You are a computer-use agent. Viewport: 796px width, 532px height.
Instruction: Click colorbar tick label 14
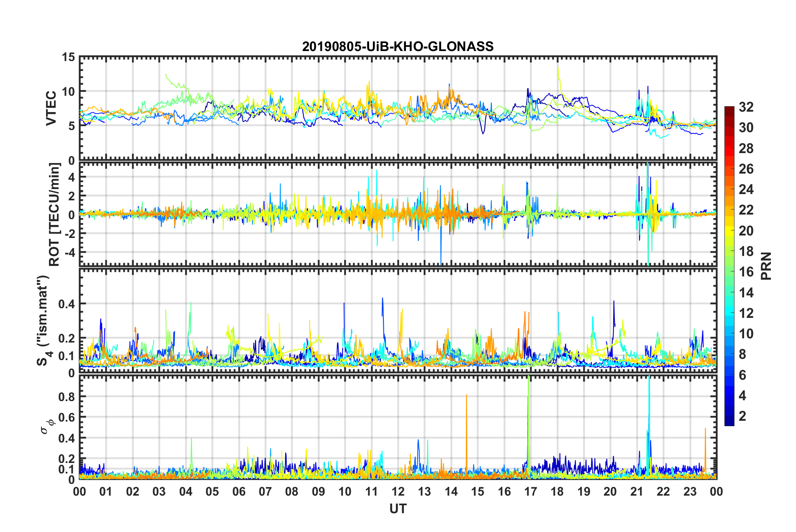(746, 293)
